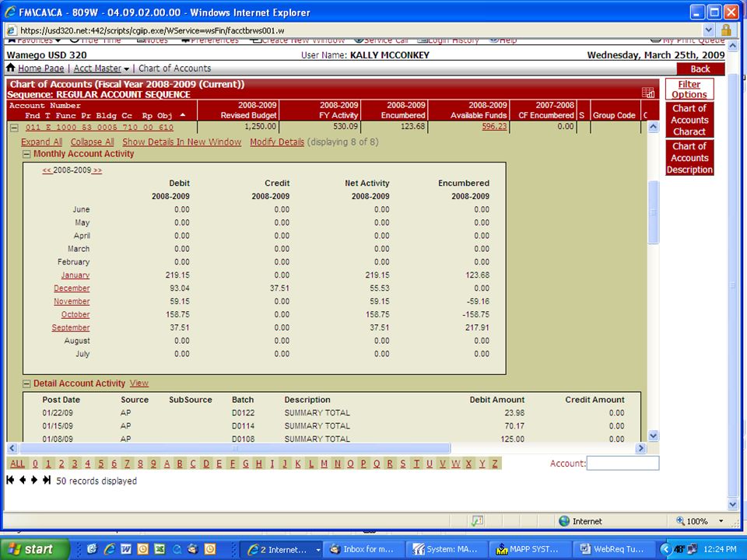Click the padlock security icon in the address bar
The image size is (747, 560).
tap(726, 30)
